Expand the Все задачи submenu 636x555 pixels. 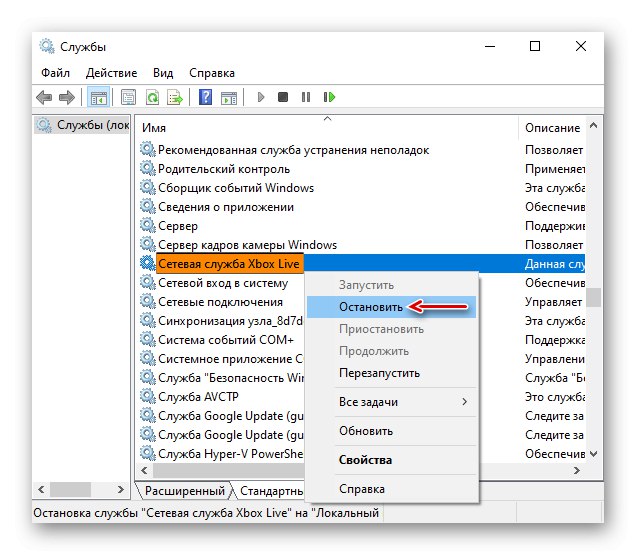click(391, 402)
